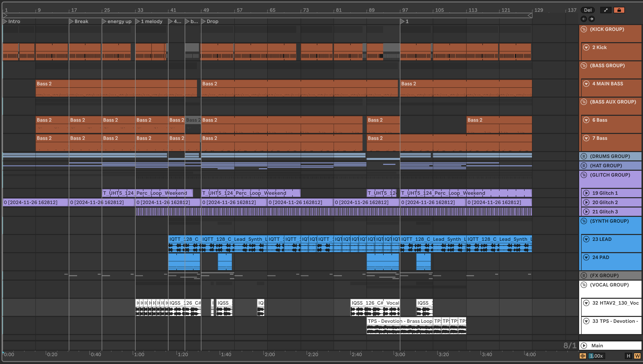Image resolution: width=643 pixels, height=364 pixels.
Task: Jump to previous locator arrow
Action: (584, 19)
